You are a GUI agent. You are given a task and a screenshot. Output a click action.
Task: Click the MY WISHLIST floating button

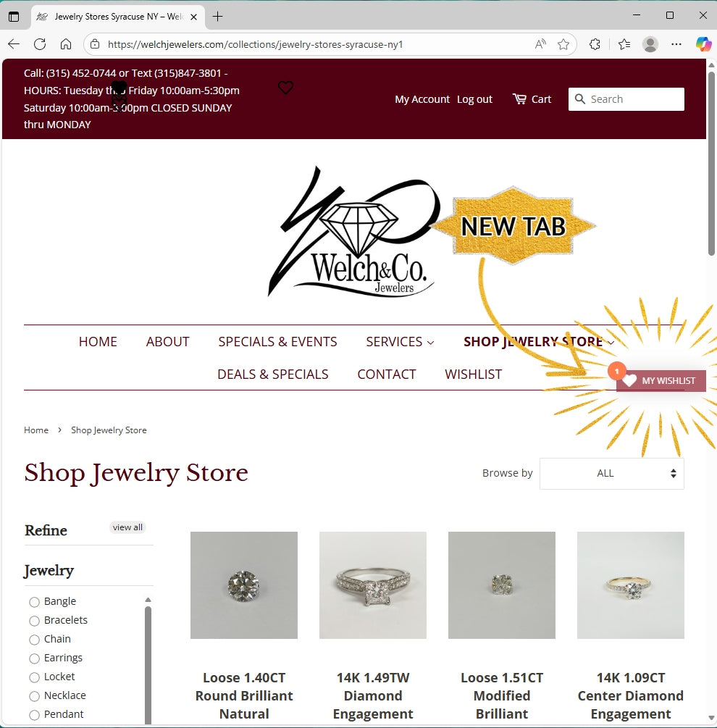[x=661, y=381]
